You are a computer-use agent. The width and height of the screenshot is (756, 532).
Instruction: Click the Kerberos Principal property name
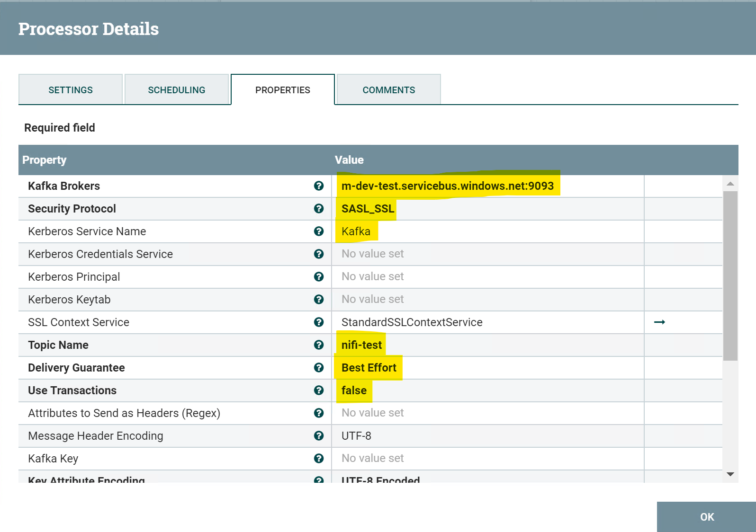[74, 277]
